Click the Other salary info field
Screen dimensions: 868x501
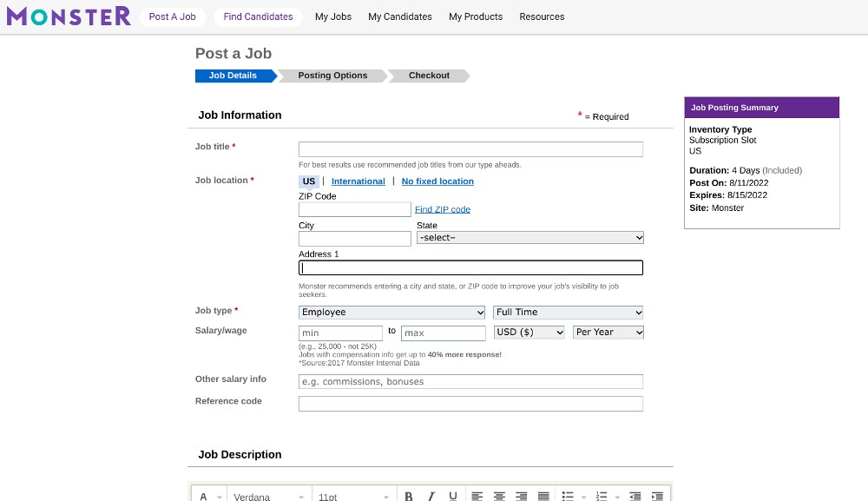coord(470,381)
